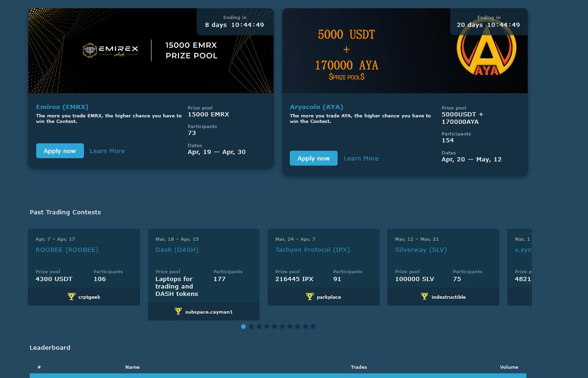
Task: Select the fourth carousel pagination dot
Action: [x=267, y=327]
